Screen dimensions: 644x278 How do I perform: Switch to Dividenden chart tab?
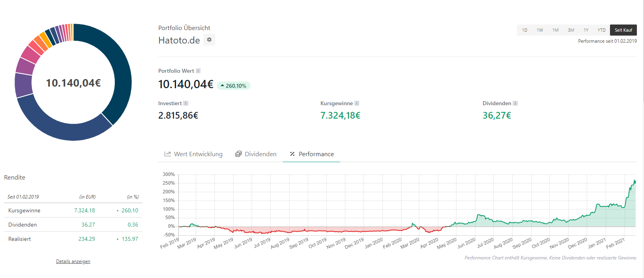pos(256,154)
